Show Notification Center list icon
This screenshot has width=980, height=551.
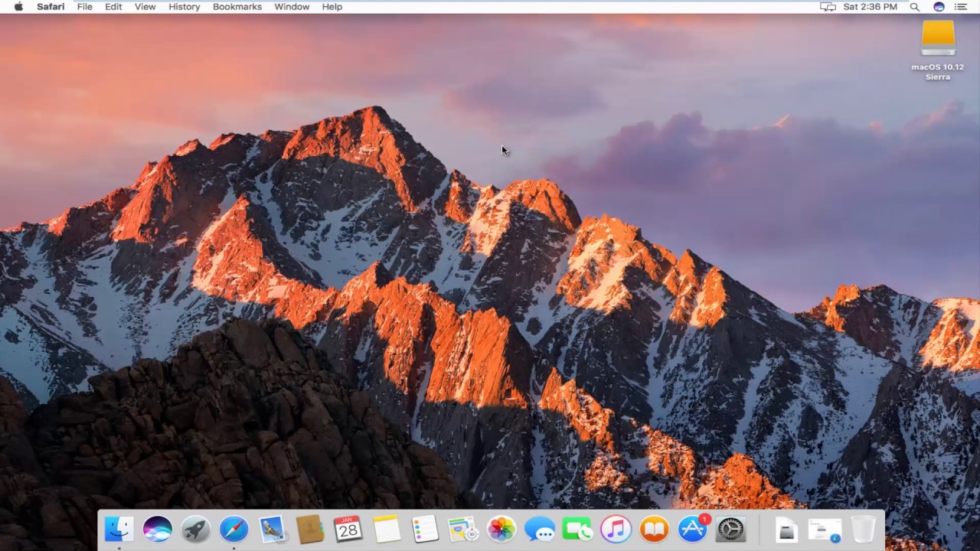[961, 7]
